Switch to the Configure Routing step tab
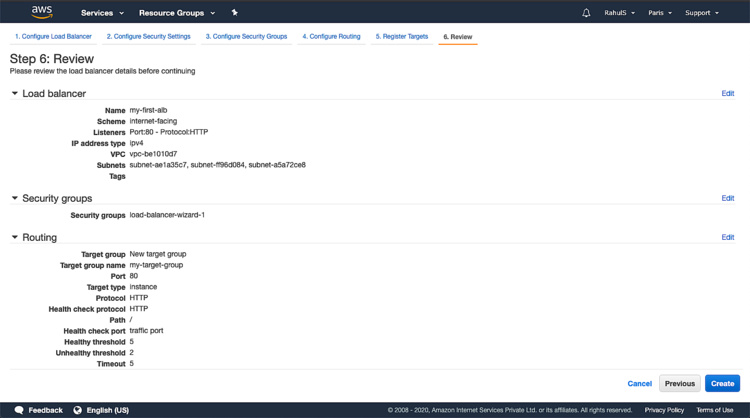This screenshot has width=750, height=418. 331,37
